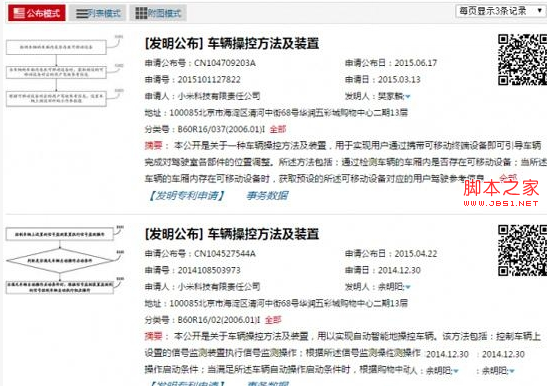
Task: Show all classifications for B60R16/037
Action: [x=278, y=129]
